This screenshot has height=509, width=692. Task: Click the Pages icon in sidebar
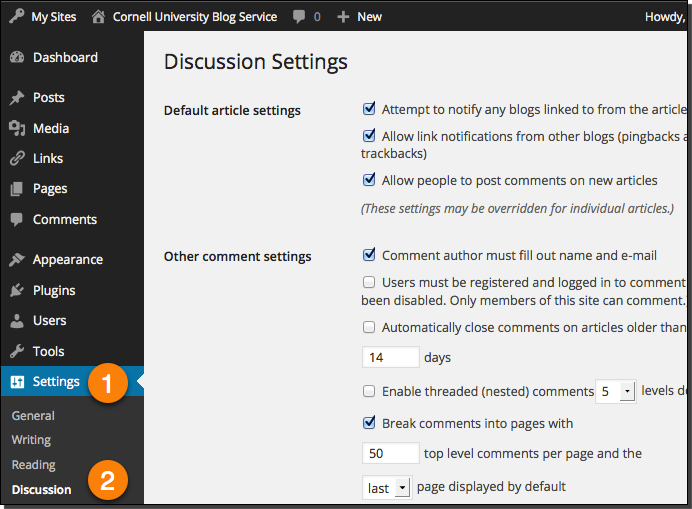tap(17, 189)
